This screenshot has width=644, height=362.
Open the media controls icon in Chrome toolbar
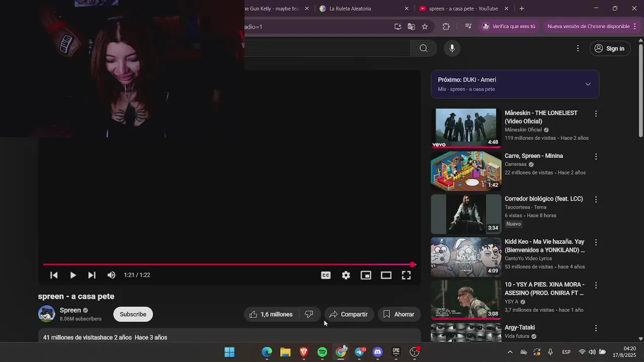(468, 27)
